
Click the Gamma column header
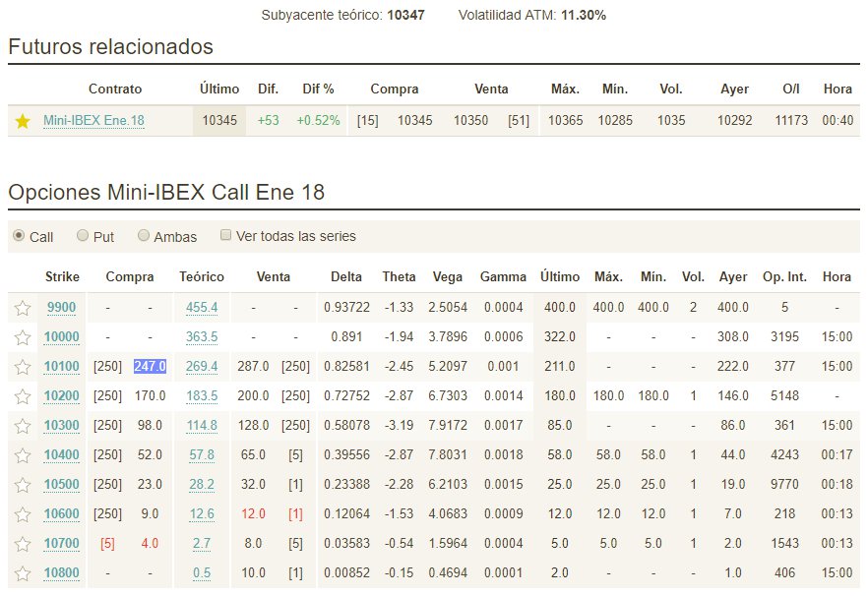(503, 276)
